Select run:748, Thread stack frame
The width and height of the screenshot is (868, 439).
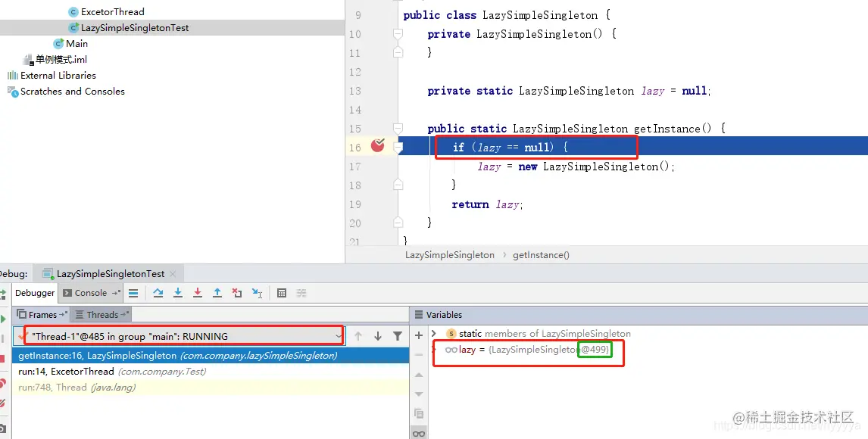coord(211,388)
